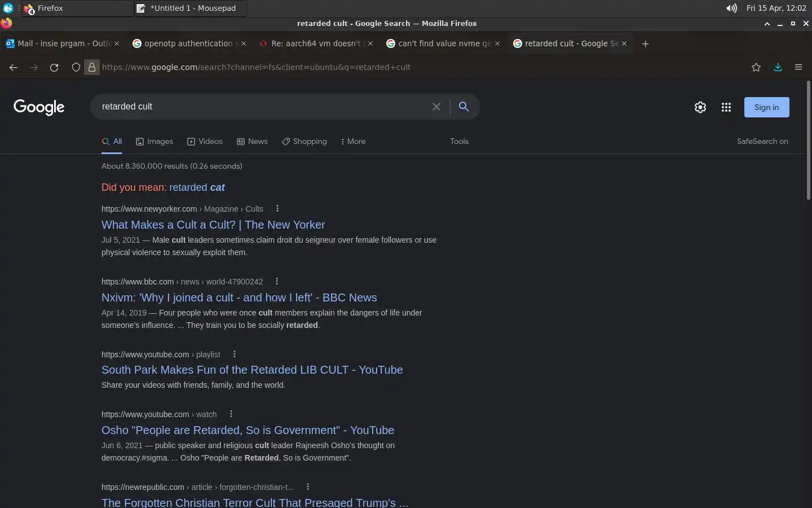Switch to Mousepad Untitled 1 window
Image resolution: width=812 pixels, height=508 pixels.
click(x=191, y=8)
